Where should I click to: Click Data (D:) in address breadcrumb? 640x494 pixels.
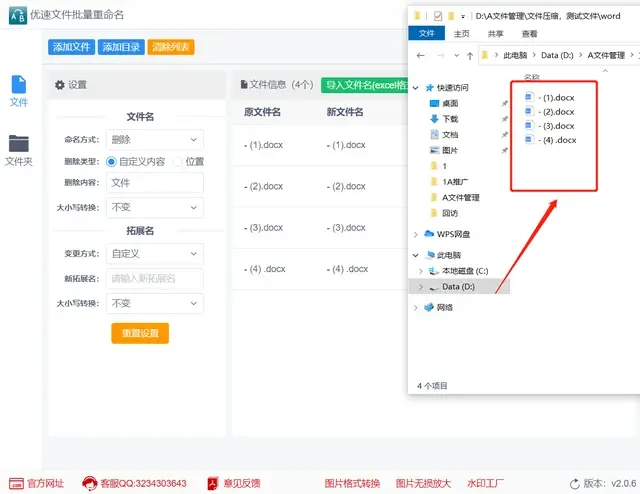coord(557,55)
